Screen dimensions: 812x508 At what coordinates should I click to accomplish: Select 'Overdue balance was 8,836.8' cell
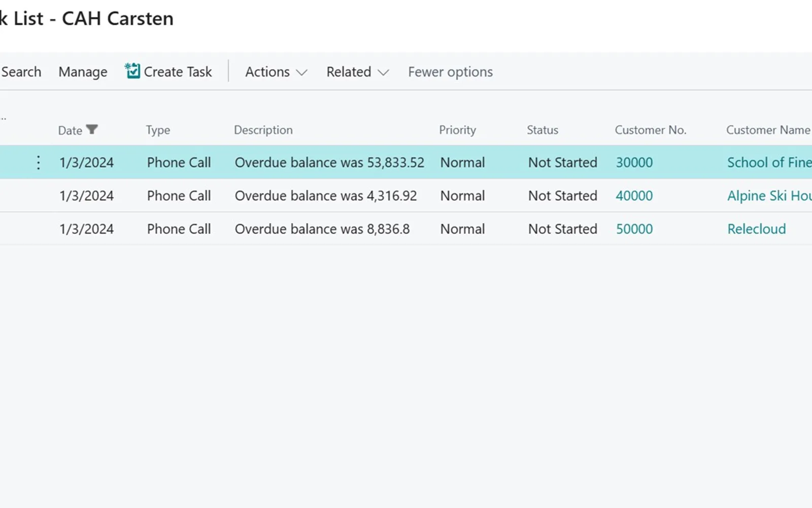point(322,229)
